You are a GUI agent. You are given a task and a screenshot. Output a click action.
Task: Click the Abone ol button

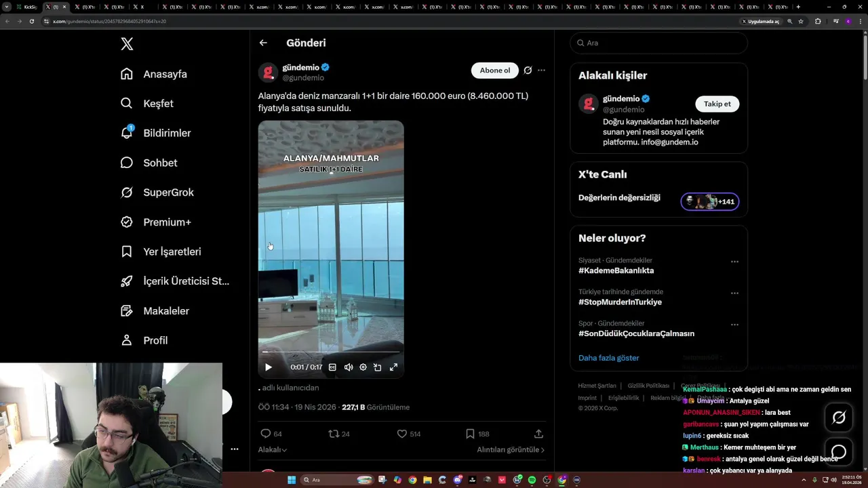(x=495, y=70)
